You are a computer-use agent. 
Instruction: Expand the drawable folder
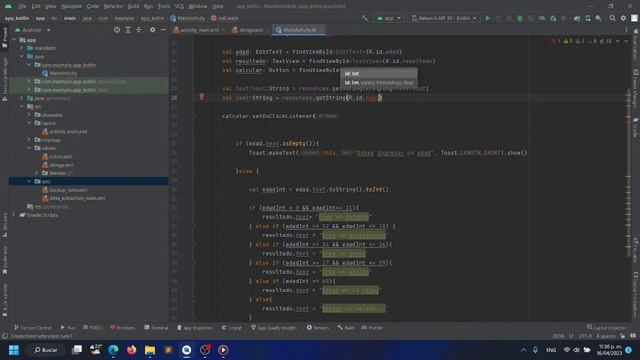tap(29, 115)
